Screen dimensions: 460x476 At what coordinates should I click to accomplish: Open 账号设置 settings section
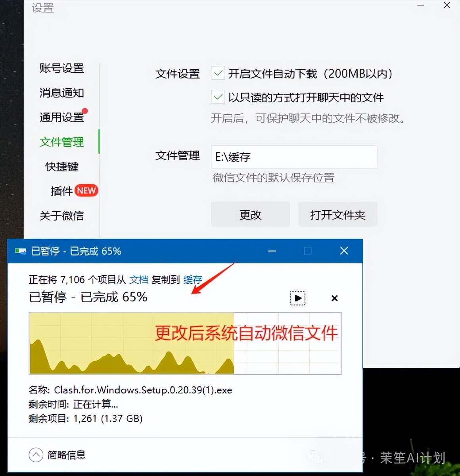click(61, 68)
